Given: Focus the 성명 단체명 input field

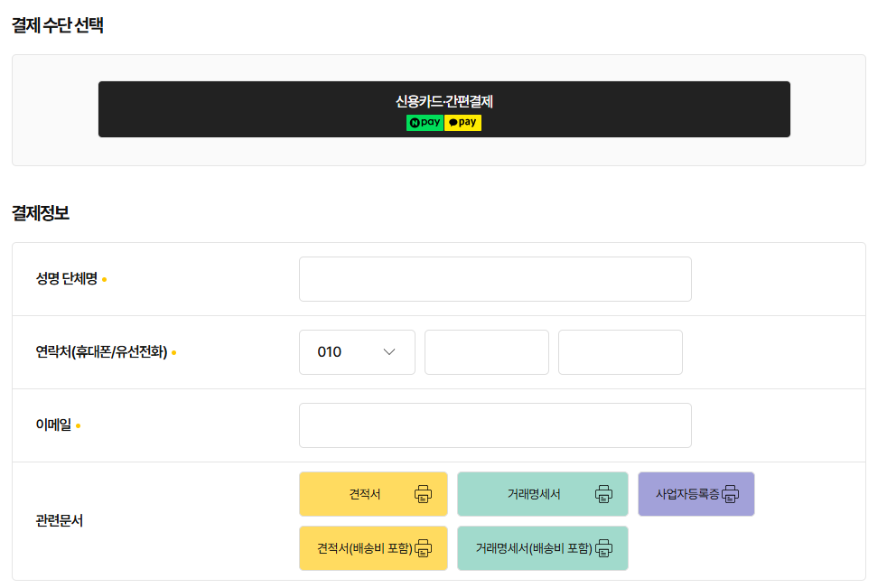Looking at the screenshot, I should [495, 279].
